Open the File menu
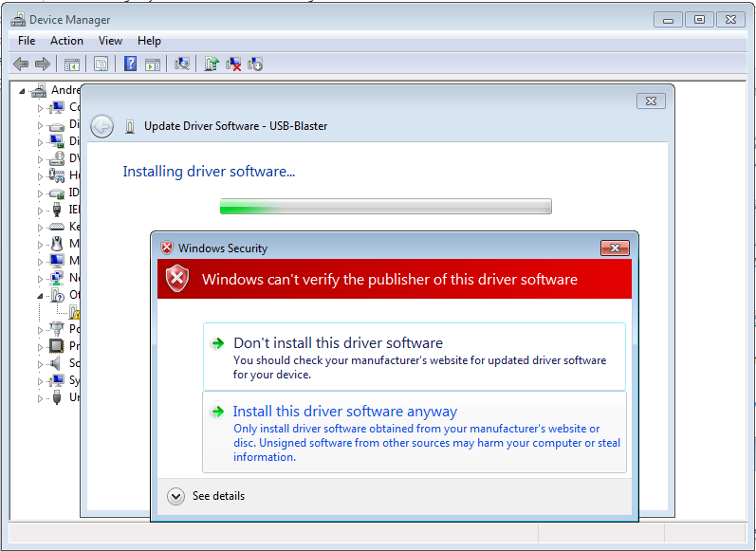756x551 pixels. point(27,41)
